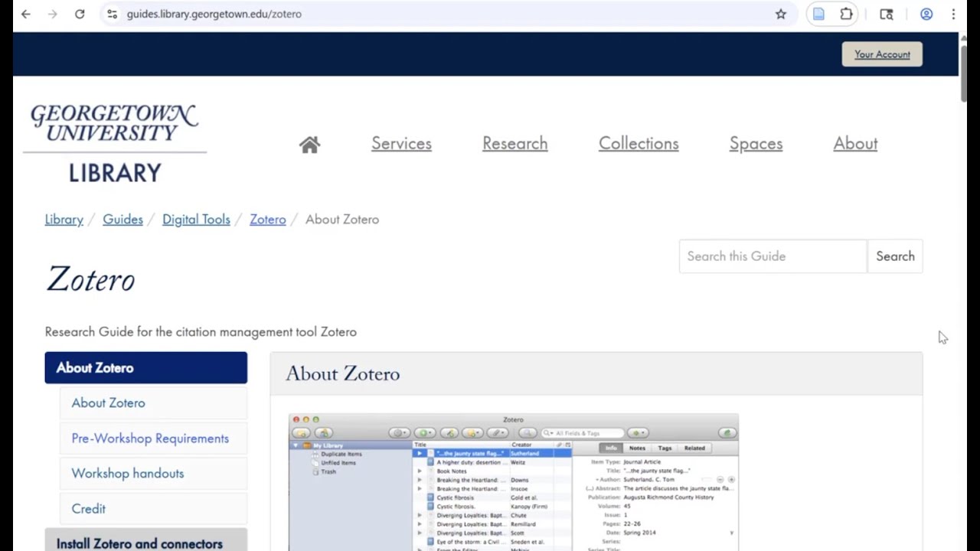Click the library home icon

(x=309, y=144)
